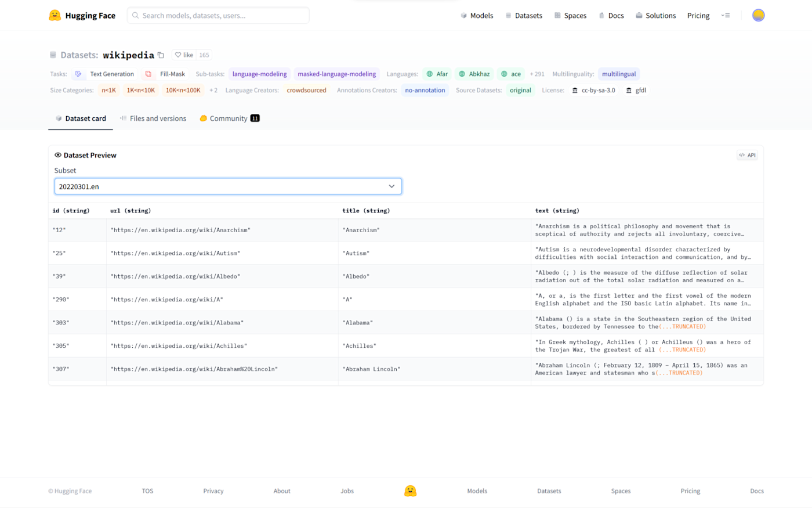Click the datasets icon beside Datasets: label
Screen dimensions: 812x508
53,55
